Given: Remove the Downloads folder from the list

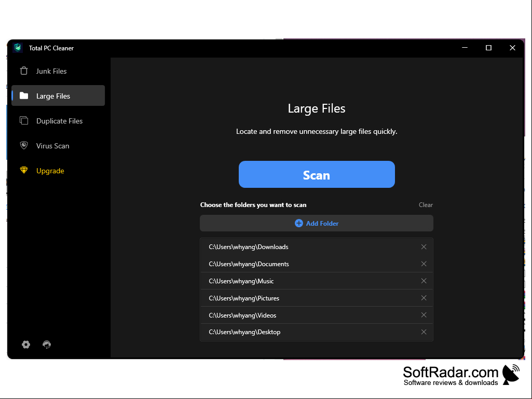Looking at the screenshot, I should pyautogui.click(x=424, y=247).
